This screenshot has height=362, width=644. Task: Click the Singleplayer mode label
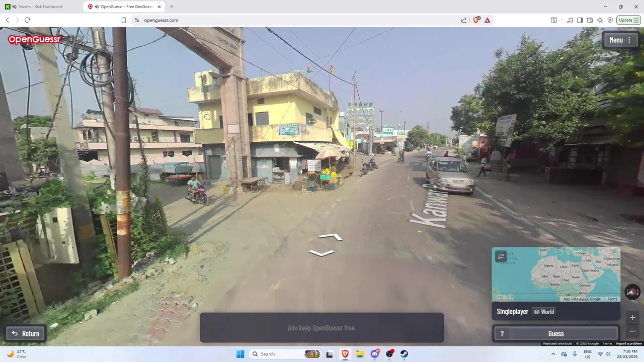pos(512,312)
